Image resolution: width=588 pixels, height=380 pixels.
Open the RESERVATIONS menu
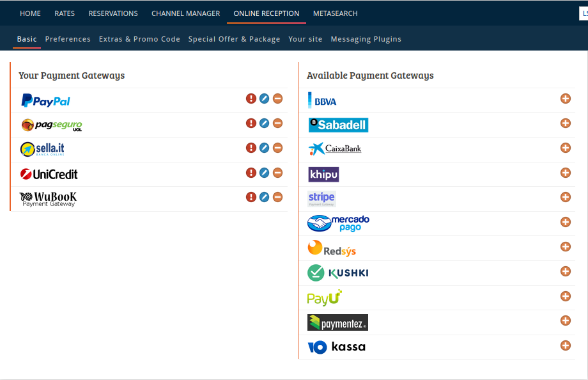tap(113, 13)
